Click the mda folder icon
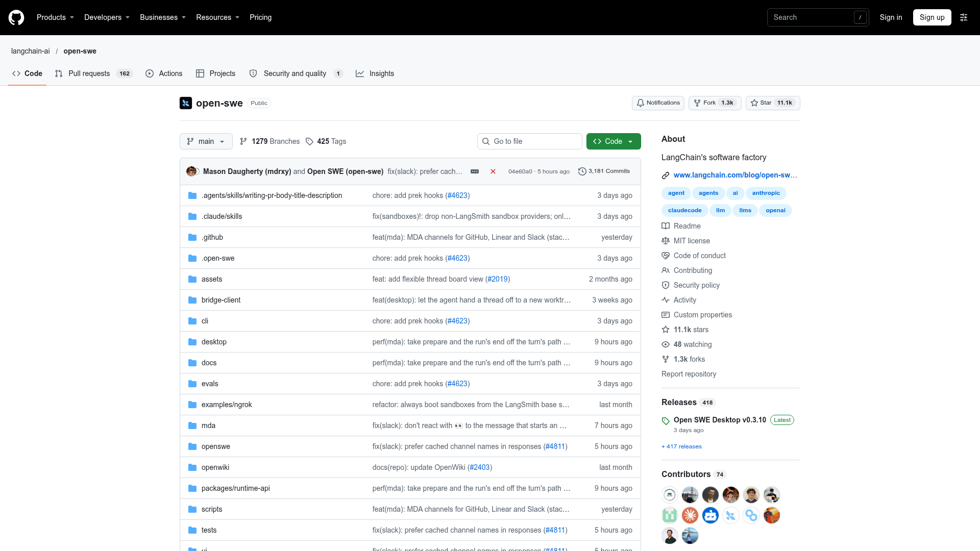Image resolution: width=980 pixels, height=551 pixels. pyautogui.click(x=192, y=425)
